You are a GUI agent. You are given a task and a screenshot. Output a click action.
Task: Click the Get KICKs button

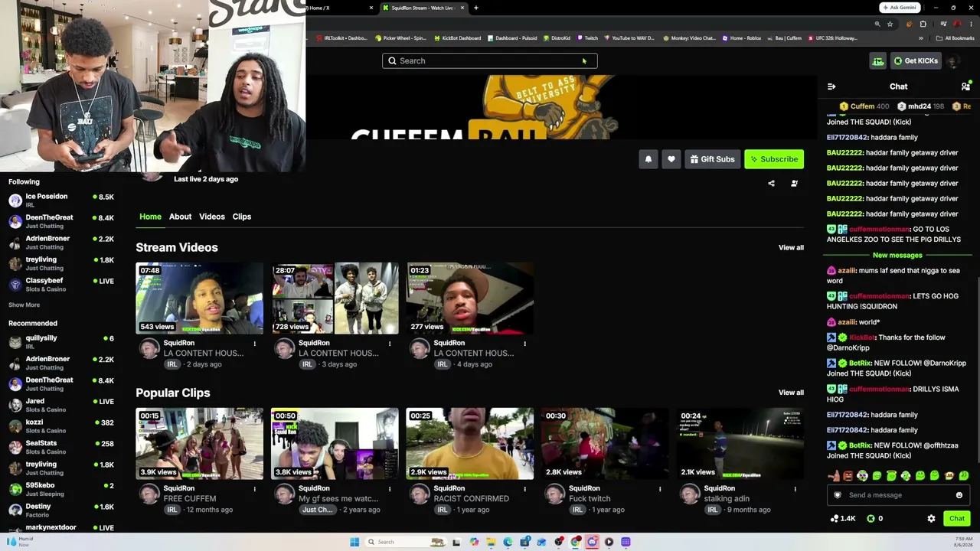click(x=916, y=61)
